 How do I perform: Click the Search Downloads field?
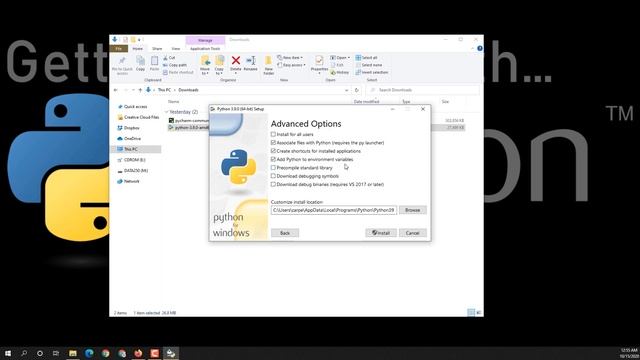422,90
